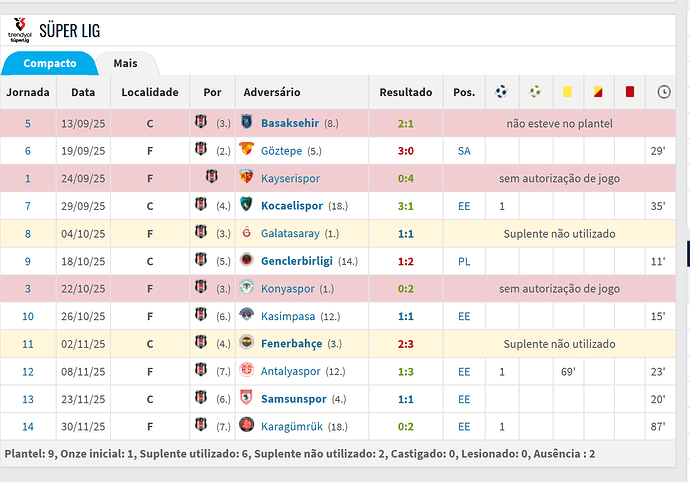Click Besiktas crest in 02/11/25 row
The height and width of the screenshot is (482, 690).
click(201, 342)
